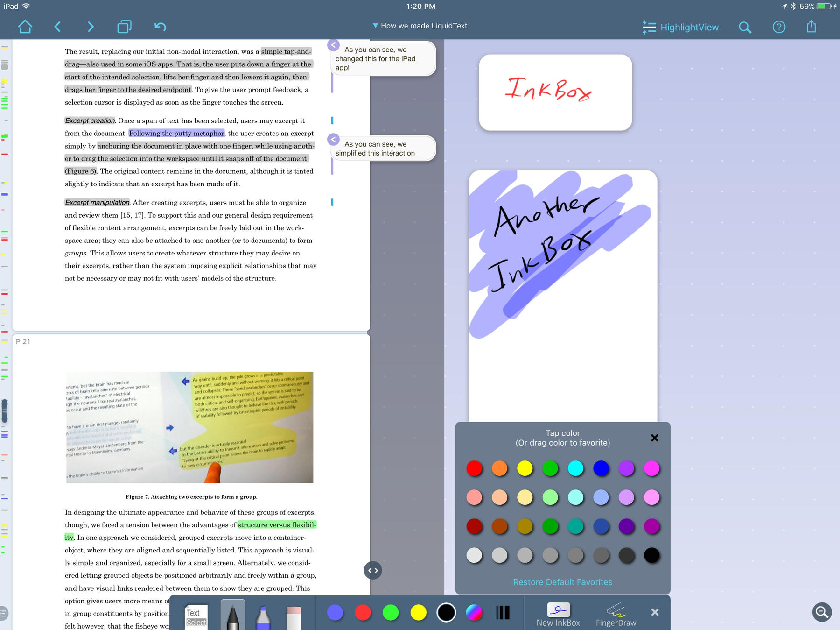
Task: Tap the Home icon
Action: click(25, 27)
